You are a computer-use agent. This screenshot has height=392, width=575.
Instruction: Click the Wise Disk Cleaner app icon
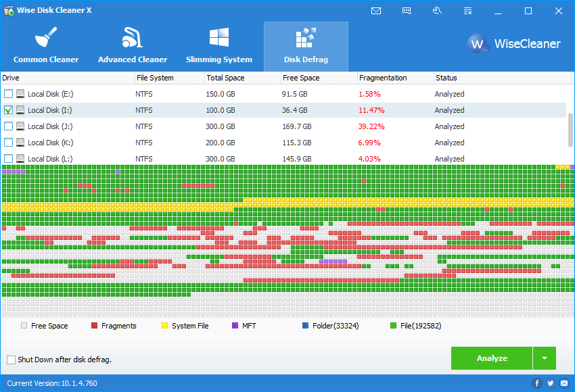coord(9,10)
